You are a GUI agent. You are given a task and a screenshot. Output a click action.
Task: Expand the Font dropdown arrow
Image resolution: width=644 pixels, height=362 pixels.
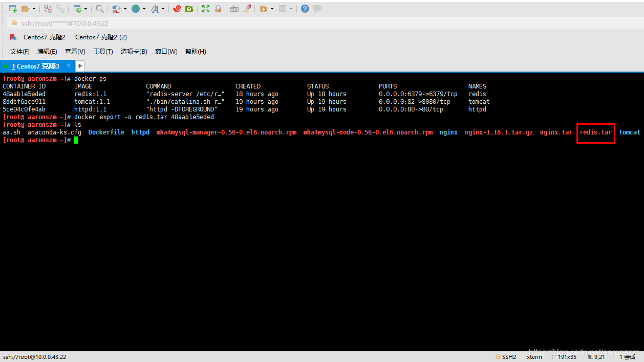[x=163, y=9]
